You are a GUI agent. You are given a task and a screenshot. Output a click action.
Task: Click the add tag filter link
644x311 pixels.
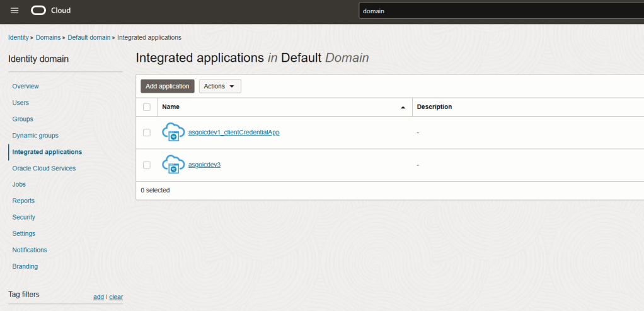click(x=98, y=296)
